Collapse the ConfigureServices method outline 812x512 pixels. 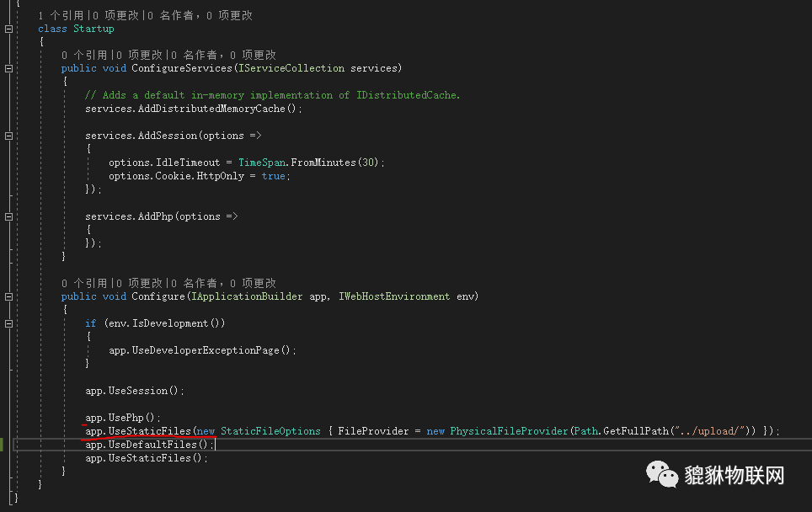tap(8, 68)
